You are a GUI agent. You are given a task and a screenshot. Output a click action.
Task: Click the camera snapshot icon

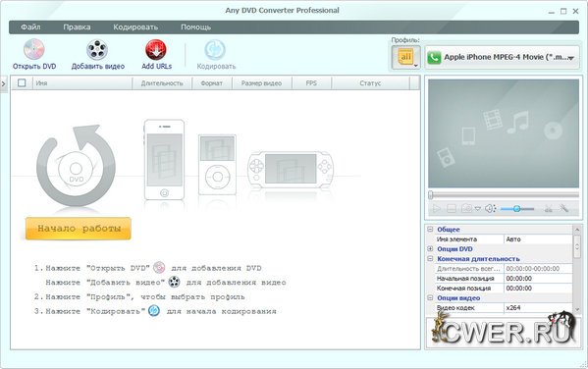click(x=466, y=208)
